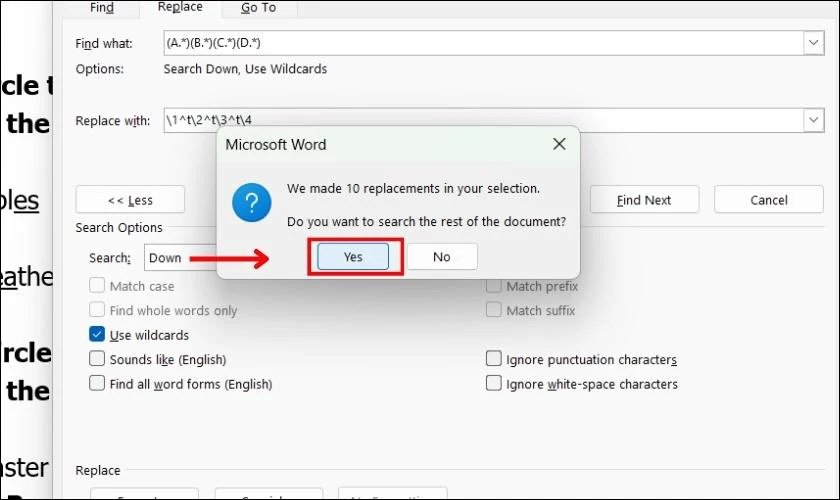Confirm Yes to search rest of document

(x=353, y=257)
